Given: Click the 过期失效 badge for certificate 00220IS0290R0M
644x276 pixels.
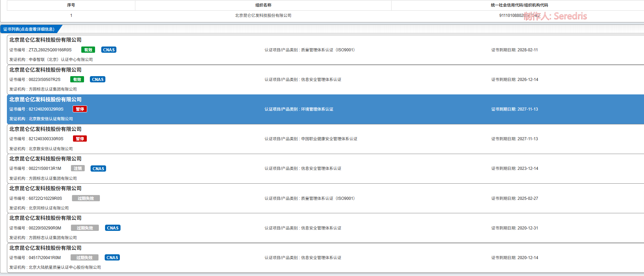Looking at the screenshot, I should [x=85, y=228].
